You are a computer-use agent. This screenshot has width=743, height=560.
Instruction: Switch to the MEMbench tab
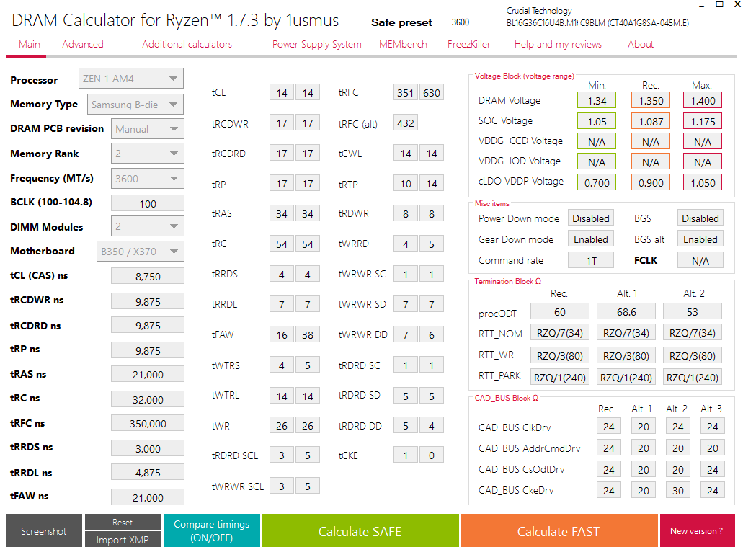tap(403, 44)
